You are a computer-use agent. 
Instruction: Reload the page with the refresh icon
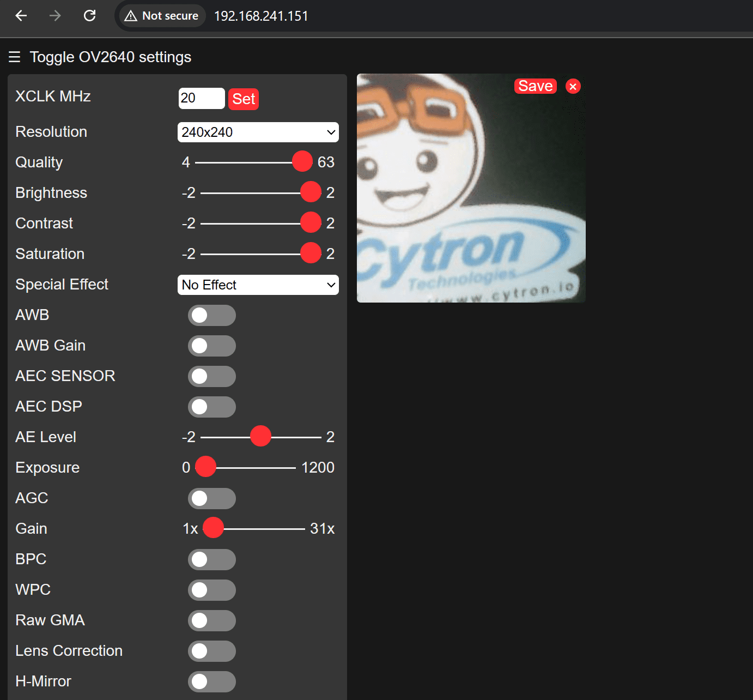[x=90, y=16]
